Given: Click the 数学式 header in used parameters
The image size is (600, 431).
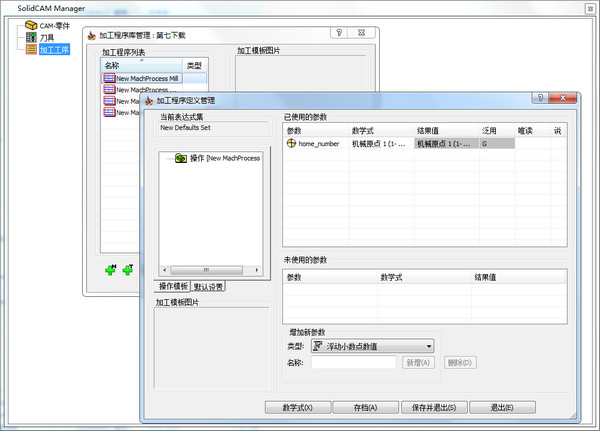Looking at the screenshot, I should (381, 131).
